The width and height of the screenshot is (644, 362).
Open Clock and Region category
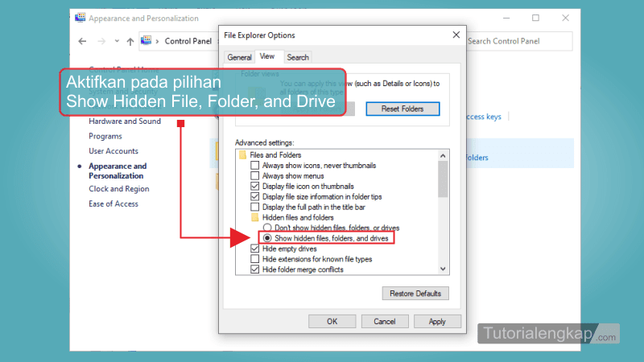pos(118,189)
